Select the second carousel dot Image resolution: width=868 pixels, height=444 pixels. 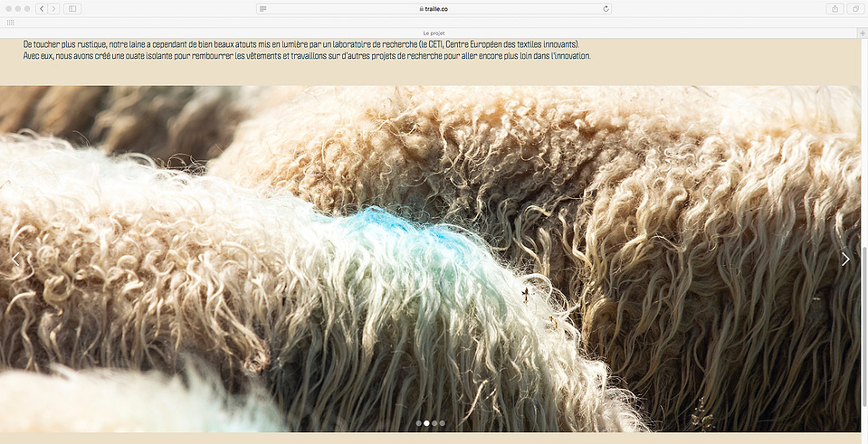[x=426, y=423]
